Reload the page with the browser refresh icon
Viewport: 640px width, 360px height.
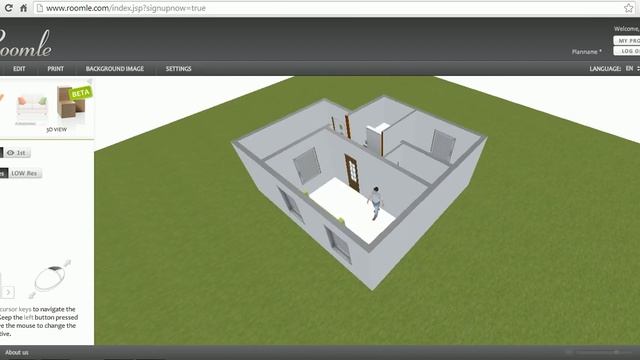coord(8,8)
